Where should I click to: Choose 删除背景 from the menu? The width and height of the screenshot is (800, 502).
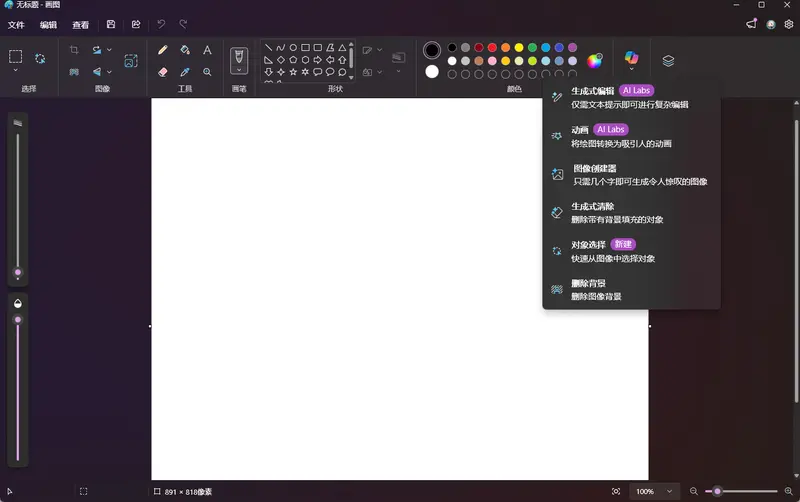tap(632, 289)
